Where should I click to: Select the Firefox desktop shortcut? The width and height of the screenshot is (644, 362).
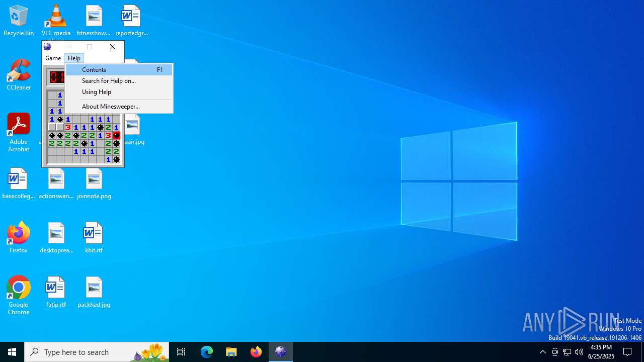click(19, 238)
